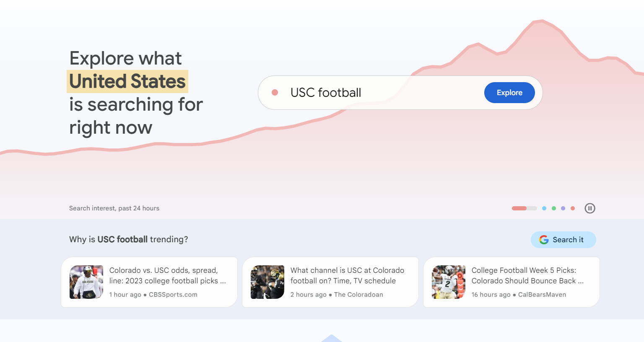644x342 pixels.
Task: Open the CBSSports article thumbnail
Action: coord(86,282)
